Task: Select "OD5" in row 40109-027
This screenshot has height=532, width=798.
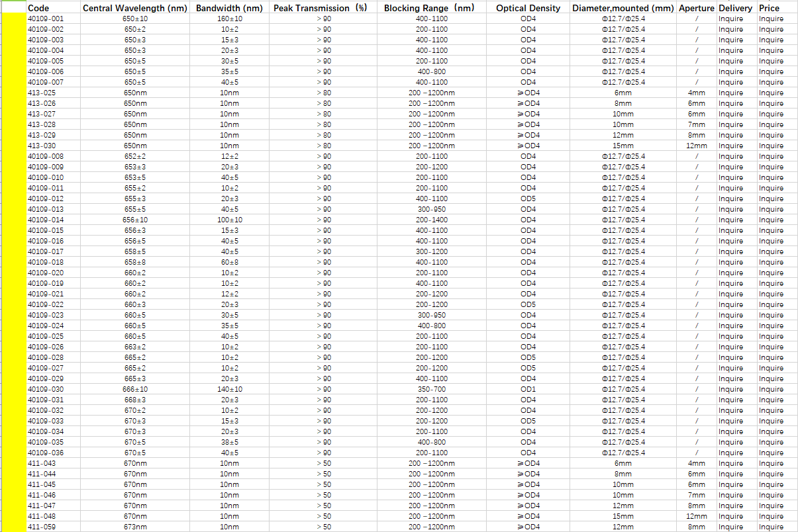Action: click(528, 368)
